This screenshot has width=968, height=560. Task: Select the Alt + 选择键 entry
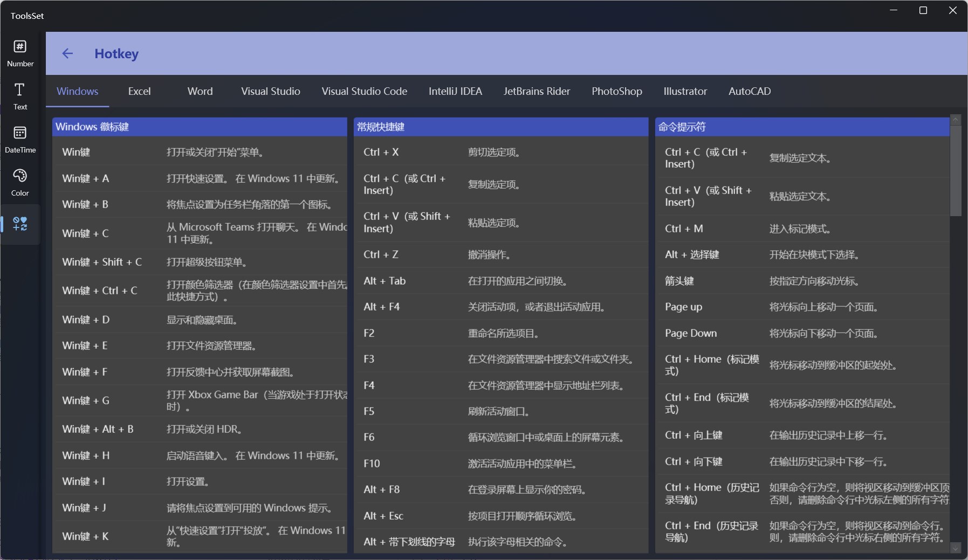tap(804, 254)
